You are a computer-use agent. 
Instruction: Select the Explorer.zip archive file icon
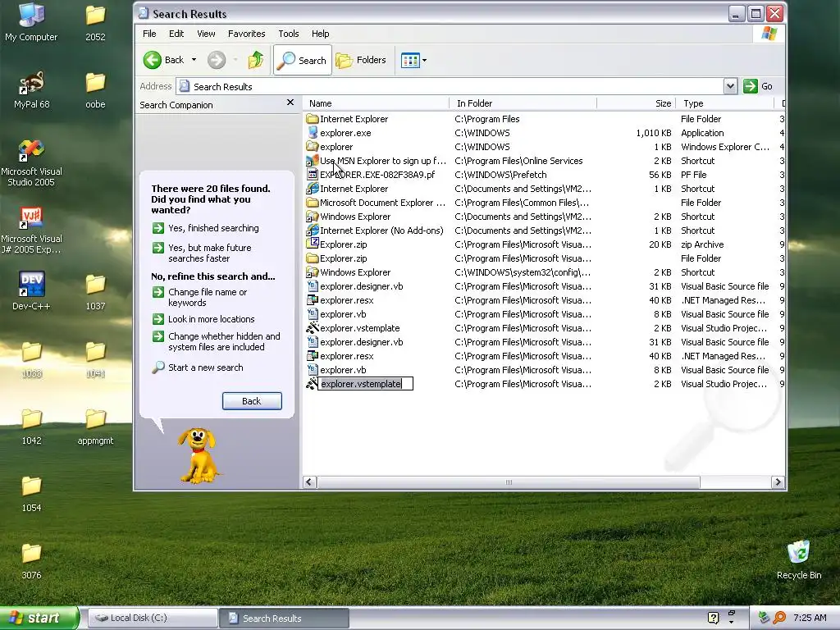tap(313, 244)
